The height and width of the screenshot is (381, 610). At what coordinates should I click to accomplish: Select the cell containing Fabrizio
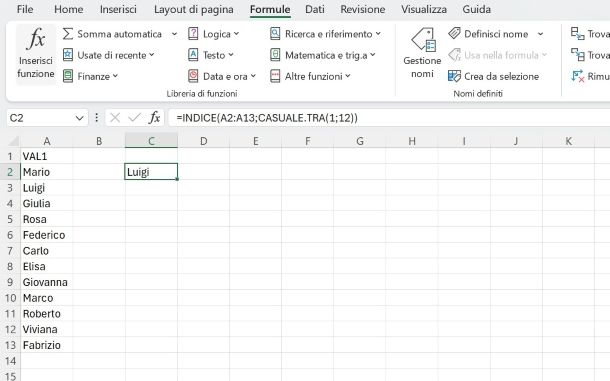point(47,345)
